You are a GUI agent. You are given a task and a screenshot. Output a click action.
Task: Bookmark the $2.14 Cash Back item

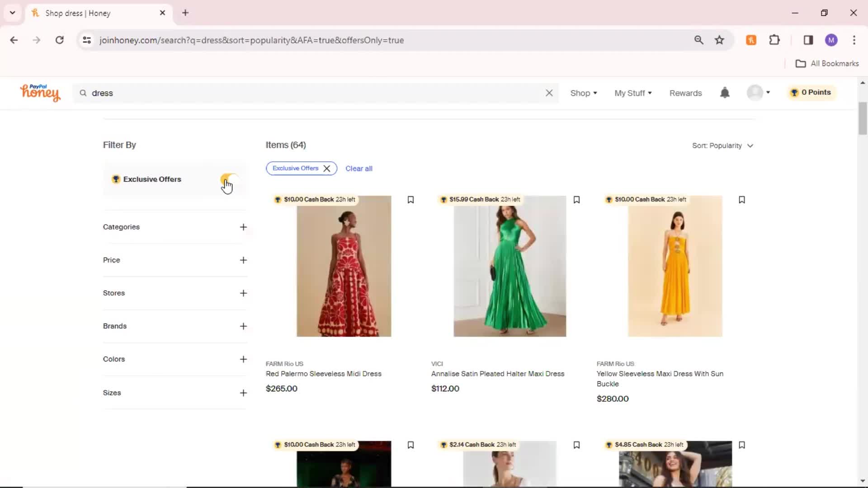coord(576,445)
